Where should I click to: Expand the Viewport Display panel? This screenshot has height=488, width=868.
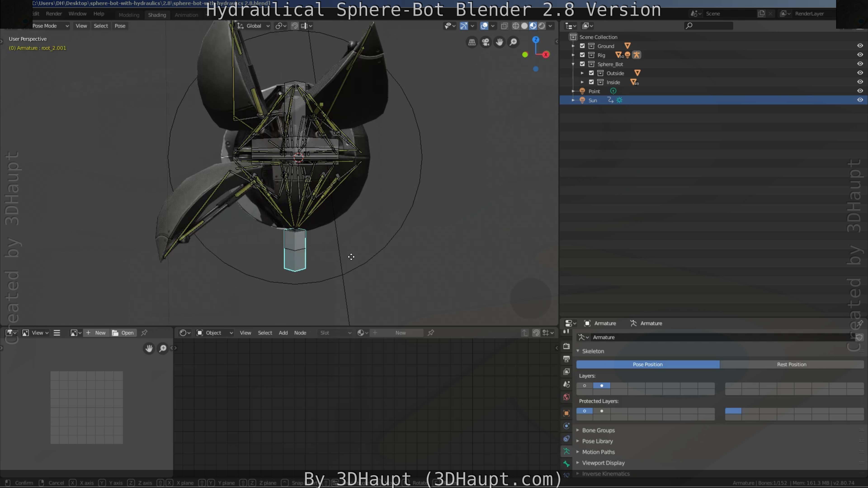[x=603, y=463]
